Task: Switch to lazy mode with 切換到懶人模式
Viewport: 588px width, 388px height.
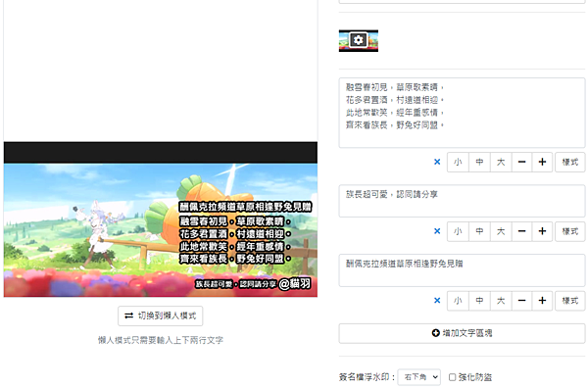Action: pos(161,316)
